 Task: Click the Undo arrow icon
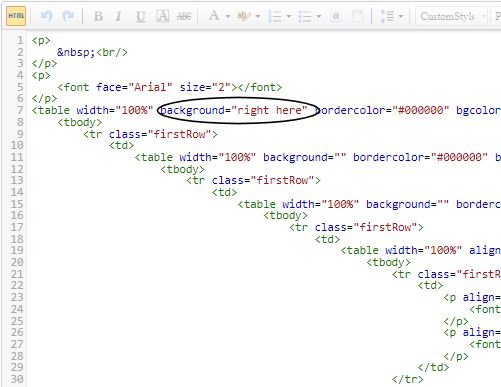coord(46,16)
